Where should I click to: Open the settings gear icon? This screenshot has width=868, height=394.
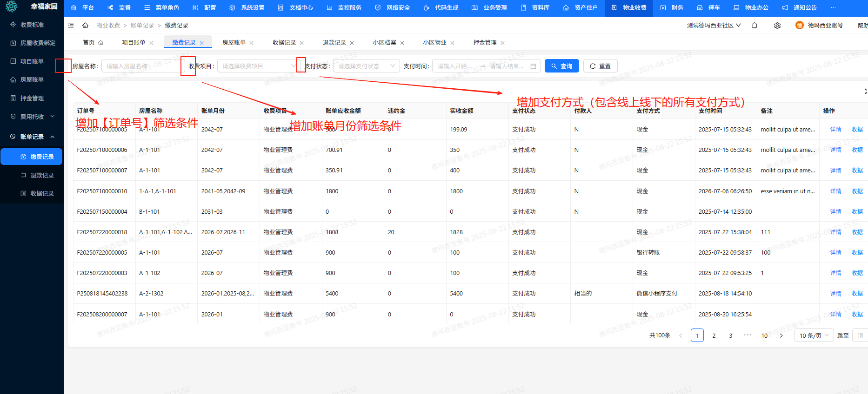click(777, 26)
